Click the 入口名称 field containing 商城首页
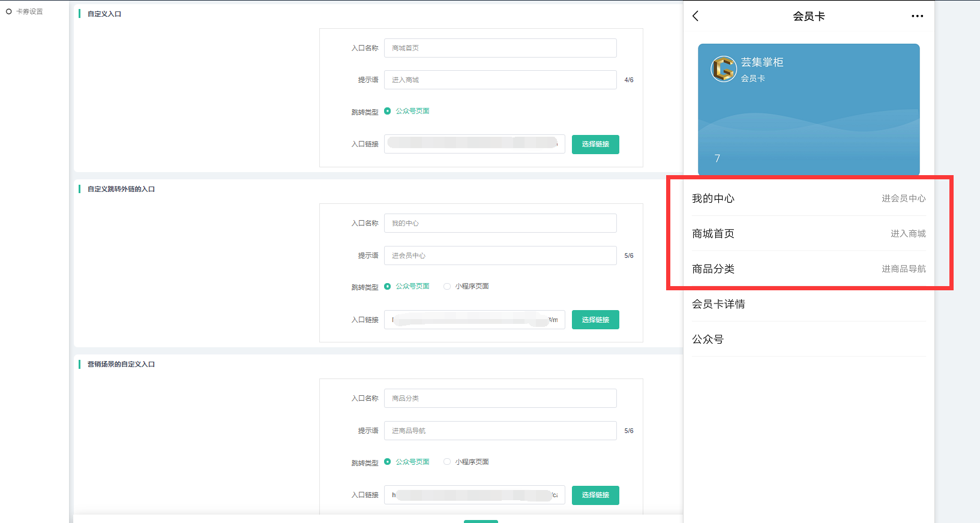The height and width of the screenshot is (523, 980). tap(500, 48)
